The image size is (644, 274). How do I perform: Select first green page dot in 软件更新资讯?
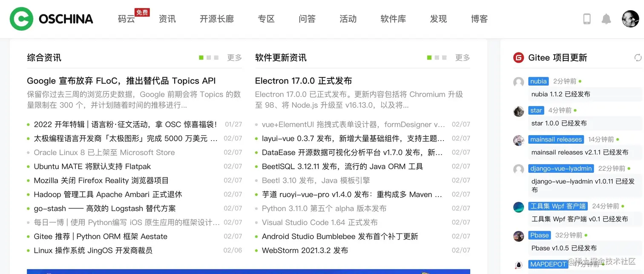tap(429, 58)
